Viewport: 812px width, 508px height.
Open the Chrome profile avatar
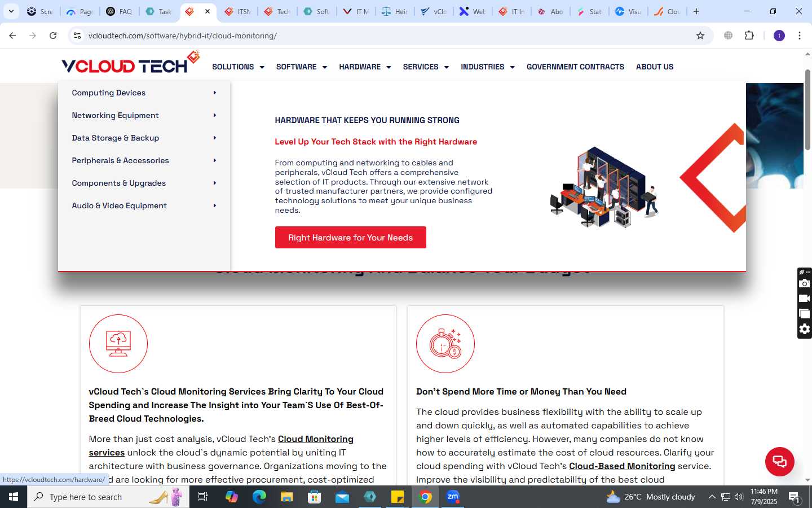pyautogui.click(x=779, y=36)
